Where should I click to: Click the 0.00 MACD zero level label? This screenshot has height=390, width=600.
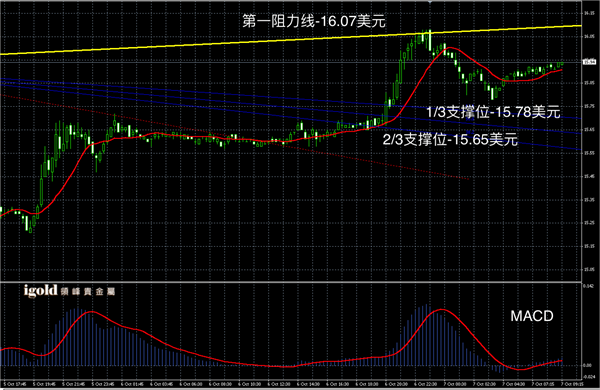(587, 365)
